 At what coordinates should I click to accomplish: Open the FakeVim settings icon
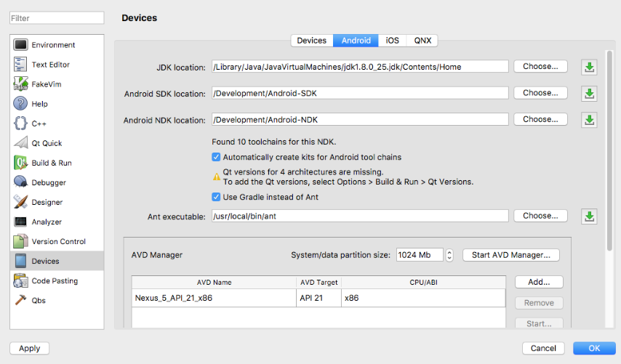click(20, 84)
